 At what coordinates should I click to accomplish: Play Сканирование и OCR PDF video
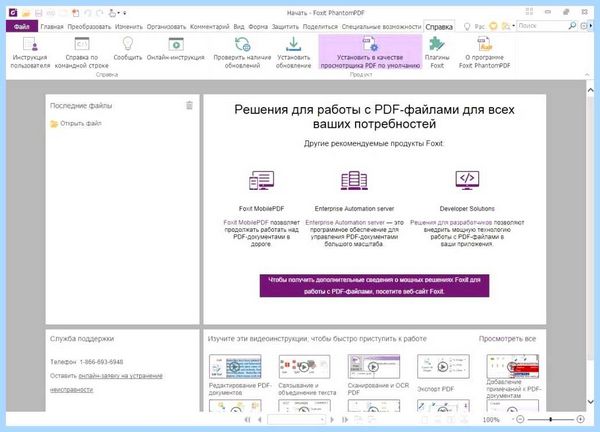point(373,367)
